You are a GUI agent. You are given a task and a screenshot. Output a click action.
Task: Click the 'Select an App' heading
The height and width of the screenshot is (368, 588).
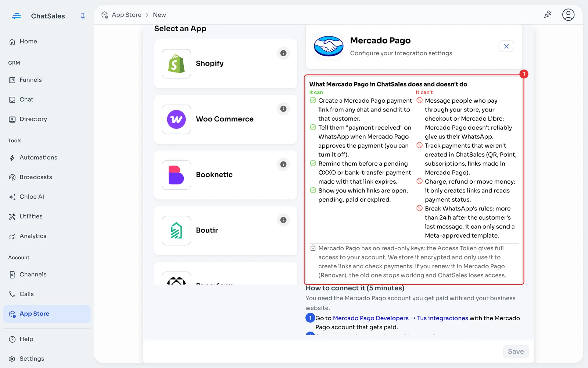(x=180, y=29)
